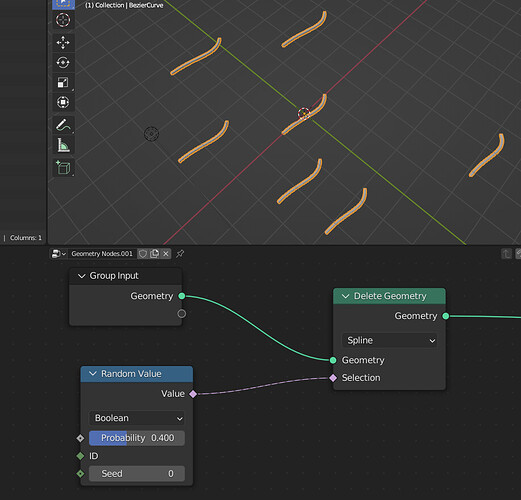Select the Scale tool
This screenshot has height=500, width=521.
[63, 82]
